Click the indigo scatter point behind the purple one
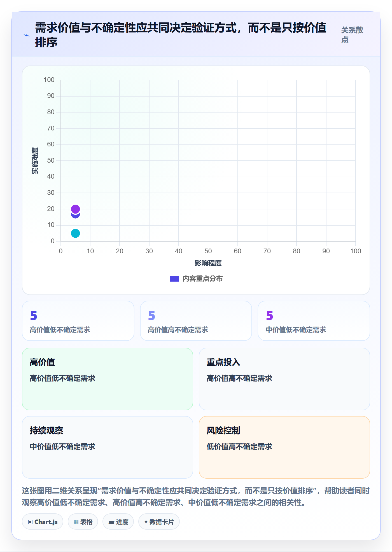Screen dimensions: 392x552 click(x=75, y=216)
